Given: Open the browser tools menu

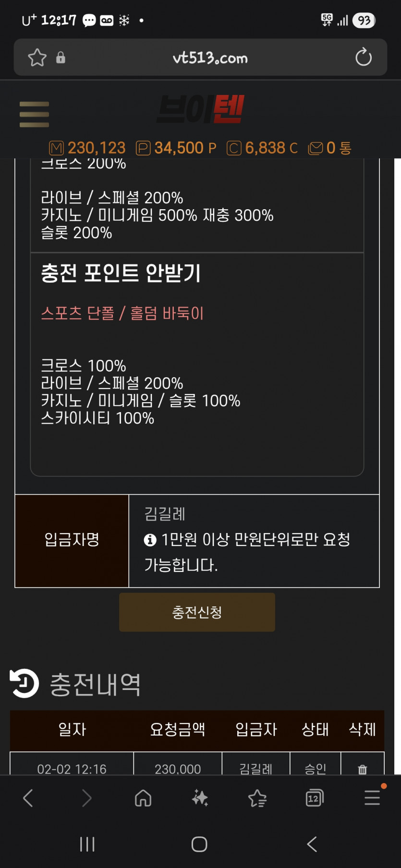Looking at the screenshot, I should click(372, 797).
